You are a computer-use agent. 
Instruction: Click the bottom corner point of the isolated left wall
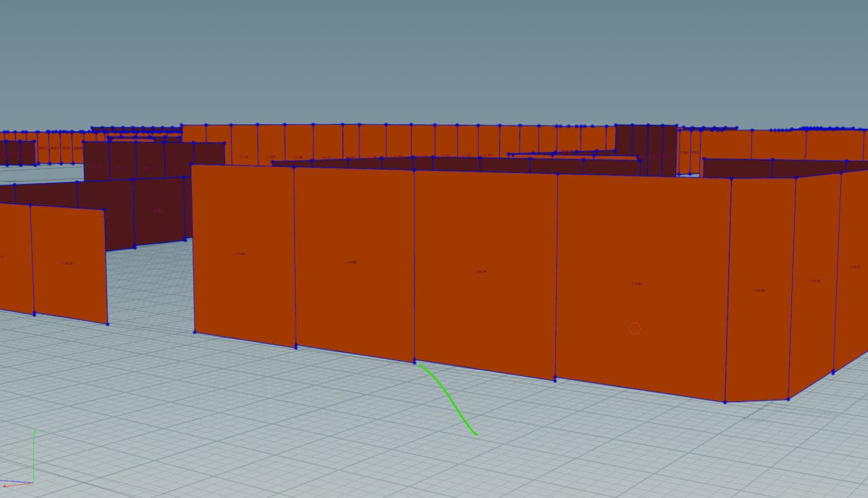[x=107, y=324]
